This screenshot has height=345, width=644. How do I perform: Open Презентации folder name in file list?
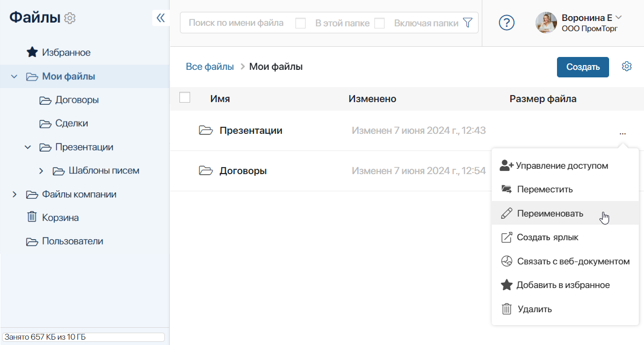click(x=251, y=131)
